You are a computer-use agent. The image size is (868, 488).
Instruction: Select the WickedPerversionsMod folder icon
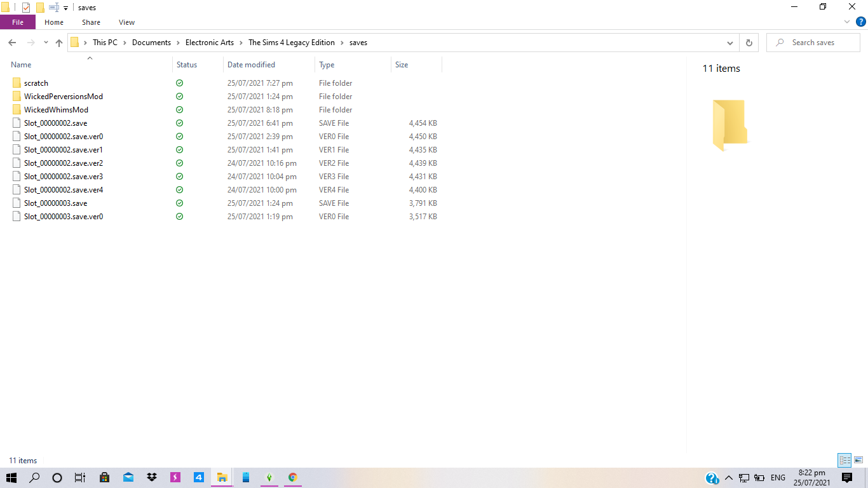(17, 97)
